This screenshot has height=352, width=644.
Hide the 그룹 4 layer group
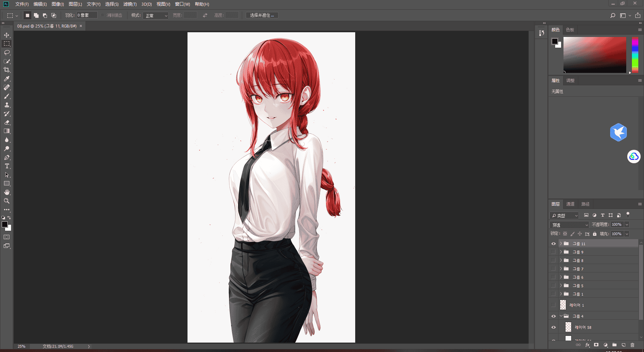pos(553,316)
